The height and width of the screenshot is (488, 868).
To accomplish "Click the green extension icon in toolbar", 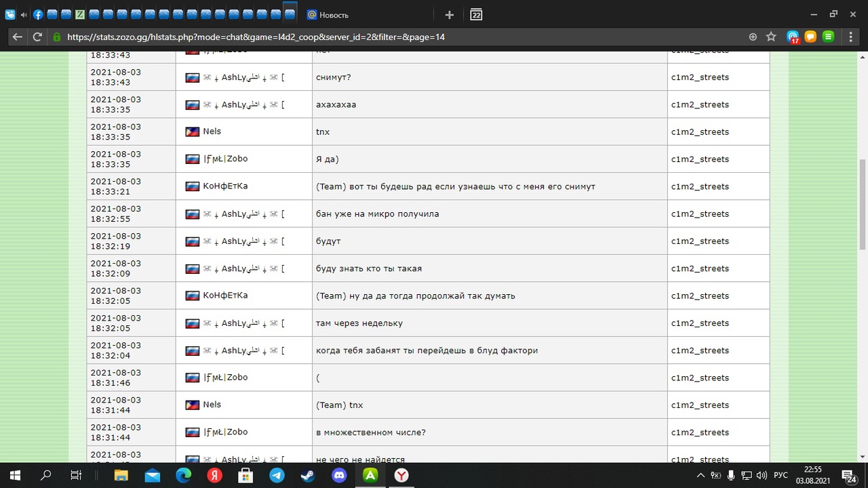I will coord(828,37).
